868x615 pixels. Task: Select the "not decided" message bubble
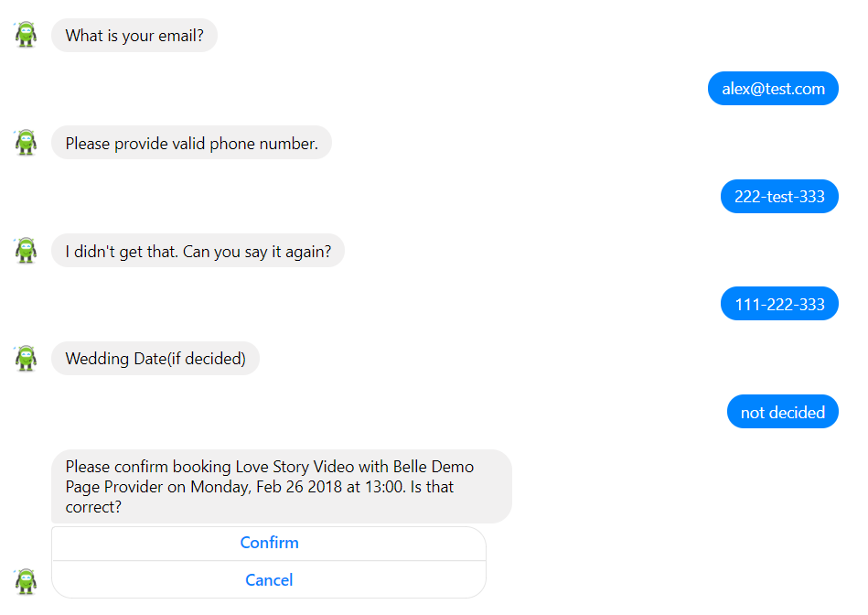click(783, 412)
